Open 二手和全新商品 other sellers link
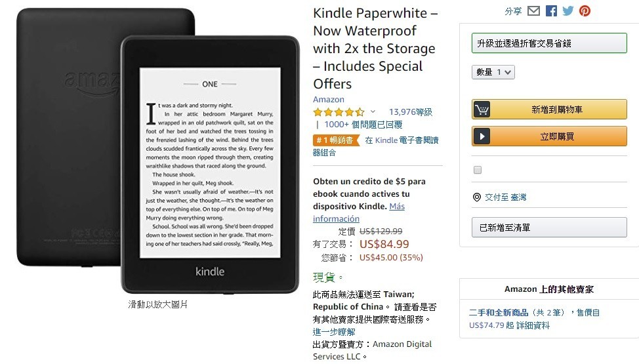The height and width of the screenshot is (364, 639). pyautogui.click(x=499, y=313)
